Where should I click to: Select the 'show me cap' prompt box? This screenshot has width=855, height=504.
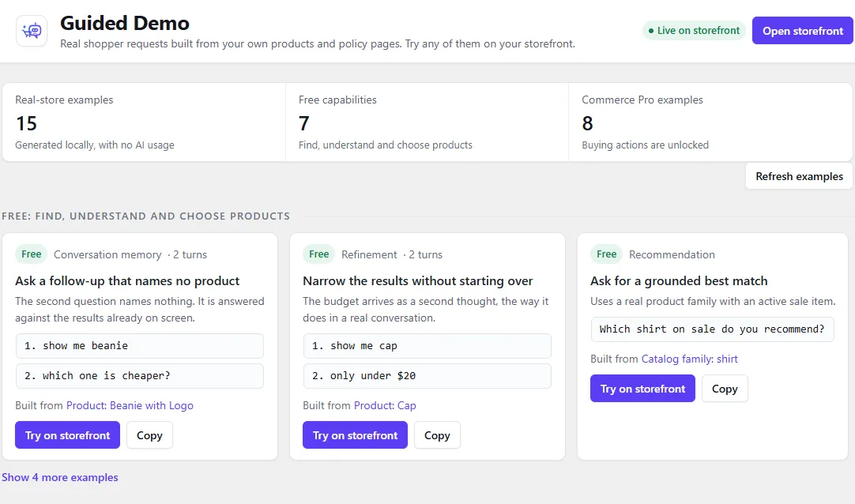pos(427,345)
